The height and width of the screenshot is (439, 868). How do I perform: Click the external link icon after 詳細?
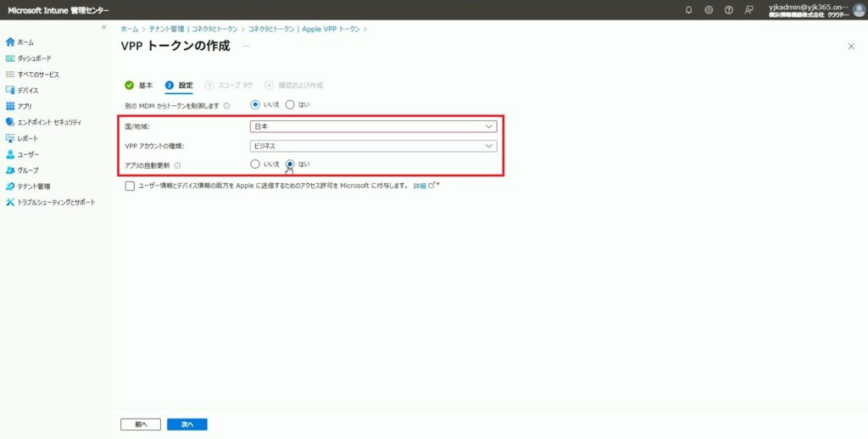click(x=431, y=186)
